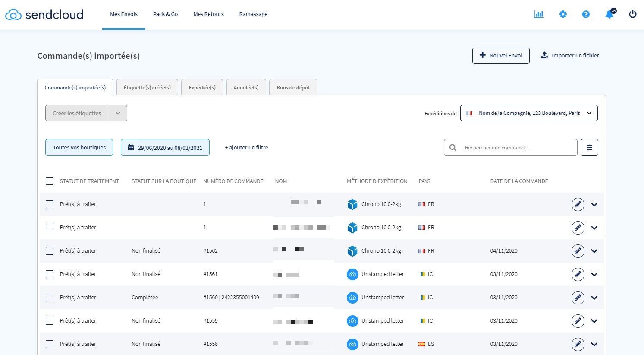Screen dimensions: 644x355
Task: Click the Créer les étiquettes button
Action: pyautogui.click(x=77, y=113)
